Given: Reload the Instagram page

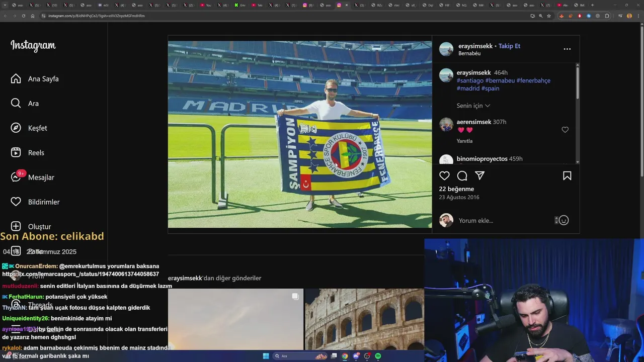Looking at the screenshot, I should pos(24,16).
